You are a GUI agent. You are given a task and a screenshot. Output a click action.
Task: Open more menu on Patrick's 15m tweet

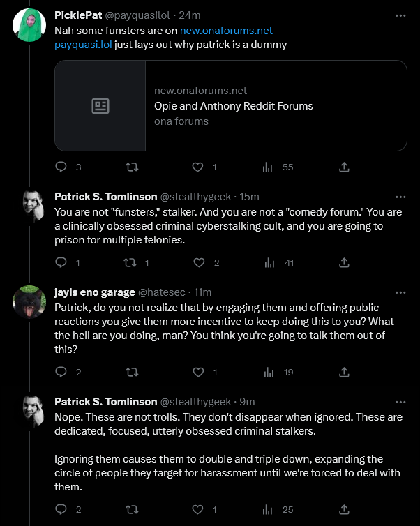point(400,197)
